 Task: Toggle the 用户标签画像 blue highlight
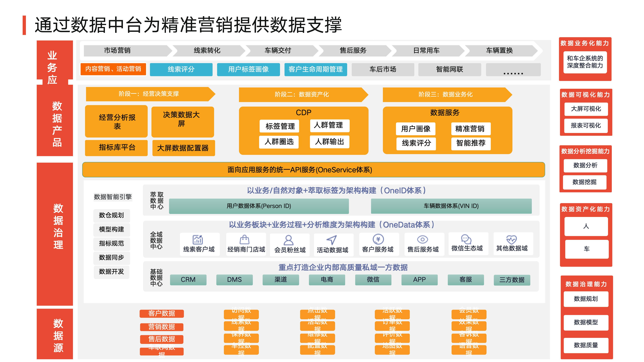pyautogui.click(x=249, y=70)
